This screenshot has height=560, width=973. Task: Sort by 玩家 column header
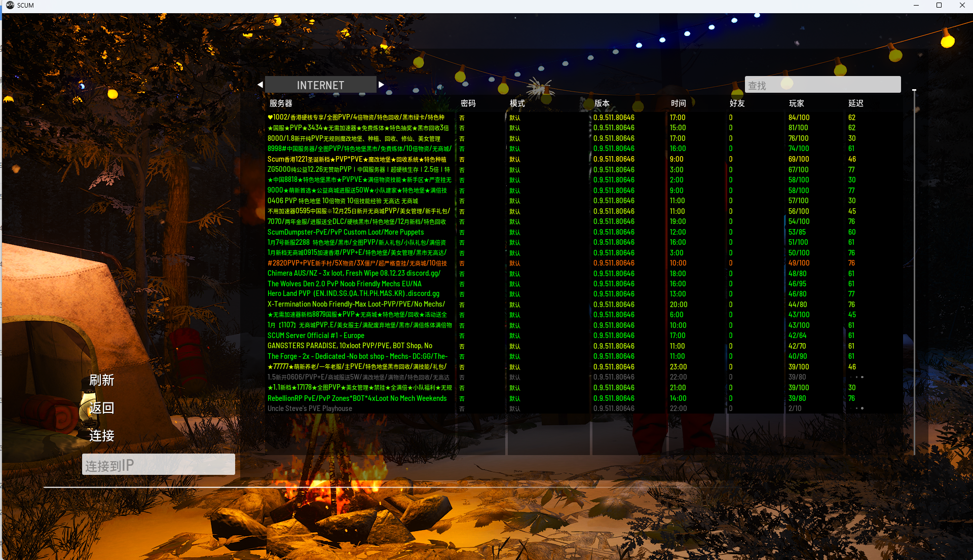coord(797,103)
